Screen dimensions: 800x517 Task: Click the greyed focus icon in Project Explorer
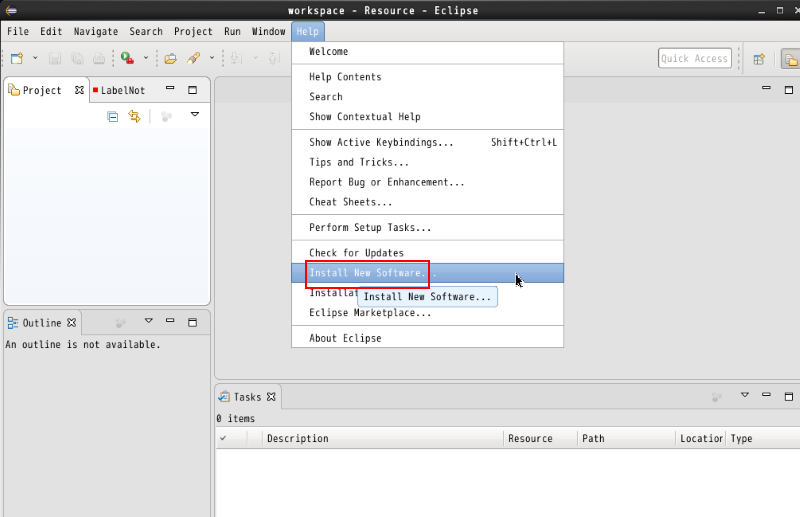click(x=166, y=117)
